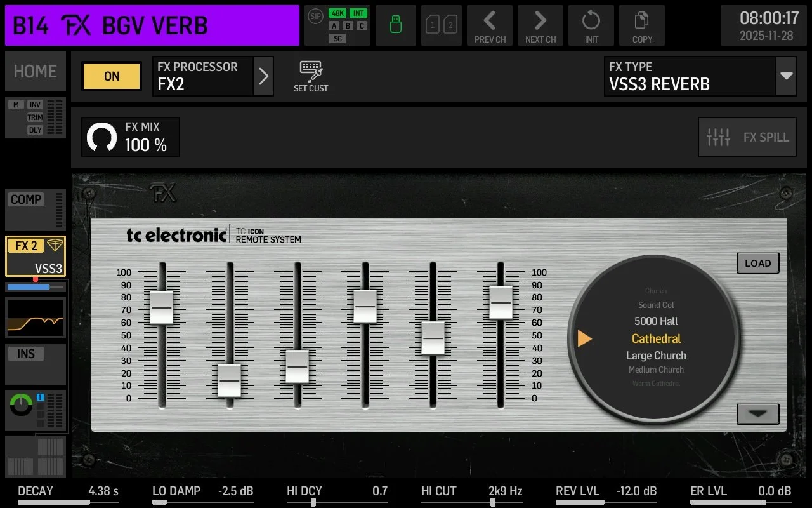The width and height of the screenshot is (812, 508).
Task: Click the SC indicator in status block
Action: tap(337, 39)
